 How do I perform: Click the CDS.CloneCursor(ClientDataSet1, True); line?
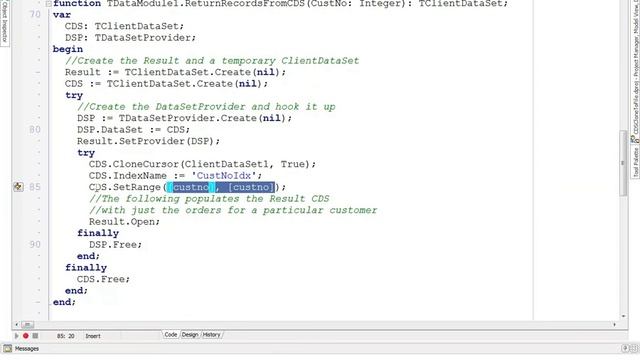point(202,164)
